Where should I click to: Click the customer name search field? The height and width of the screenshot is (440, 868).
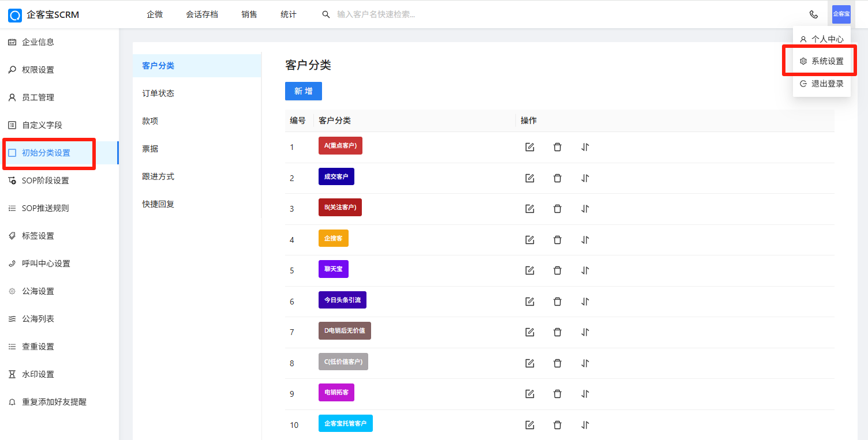(404, 14)
